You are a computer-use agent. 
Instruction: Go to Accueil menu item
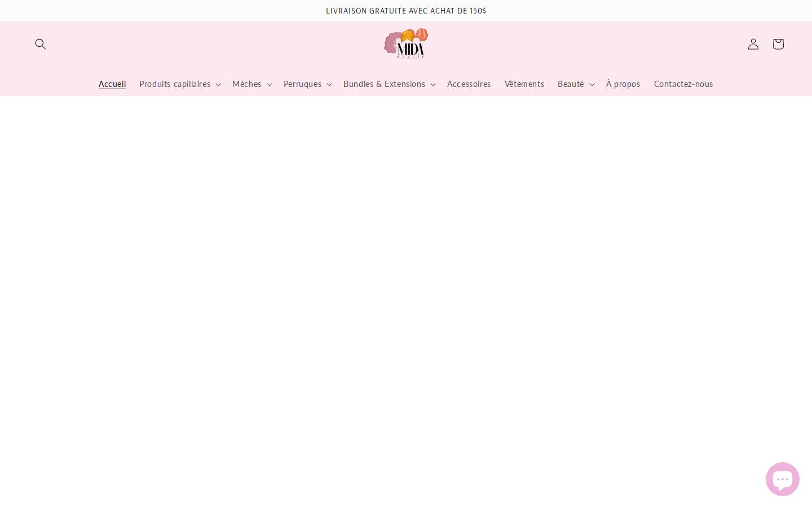click(x=112, y=84)
